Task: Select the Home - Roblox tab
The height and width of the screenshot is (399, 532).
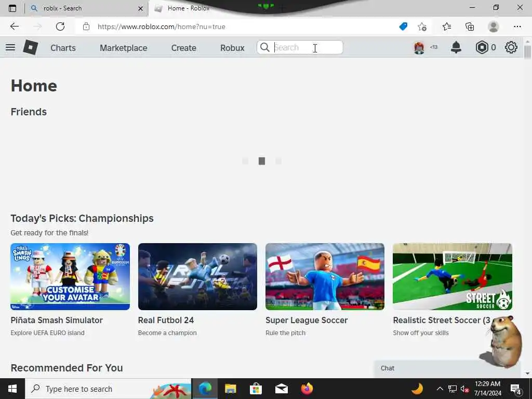Action: pyautogui.click(x=188, y=8)
